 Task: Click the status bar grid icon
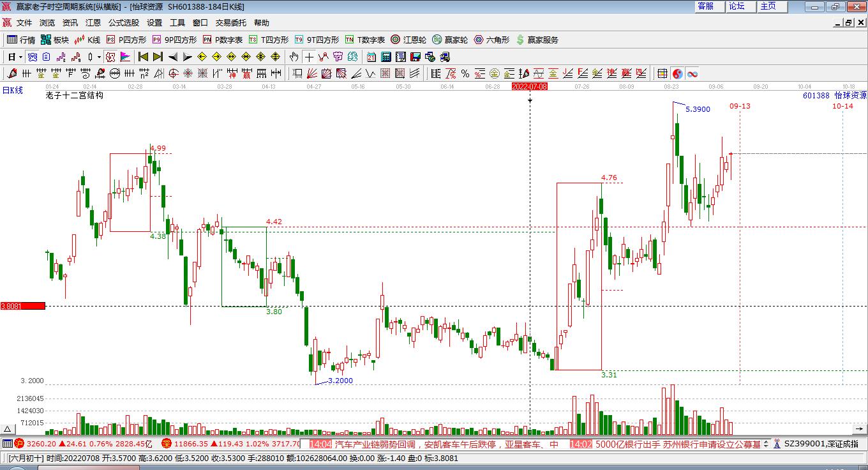(7, 444)
